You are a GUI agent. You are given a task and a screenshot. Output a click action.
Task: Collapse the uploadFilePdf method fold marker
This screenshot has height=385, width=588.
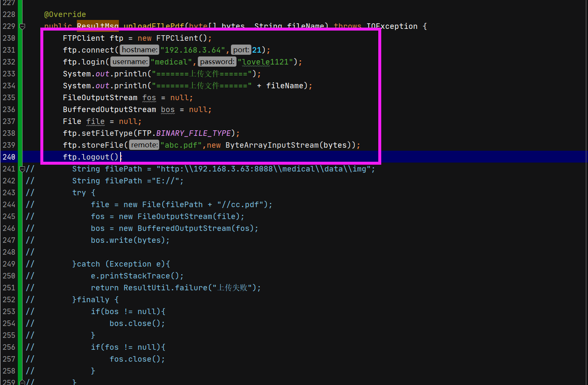(23, 26)
